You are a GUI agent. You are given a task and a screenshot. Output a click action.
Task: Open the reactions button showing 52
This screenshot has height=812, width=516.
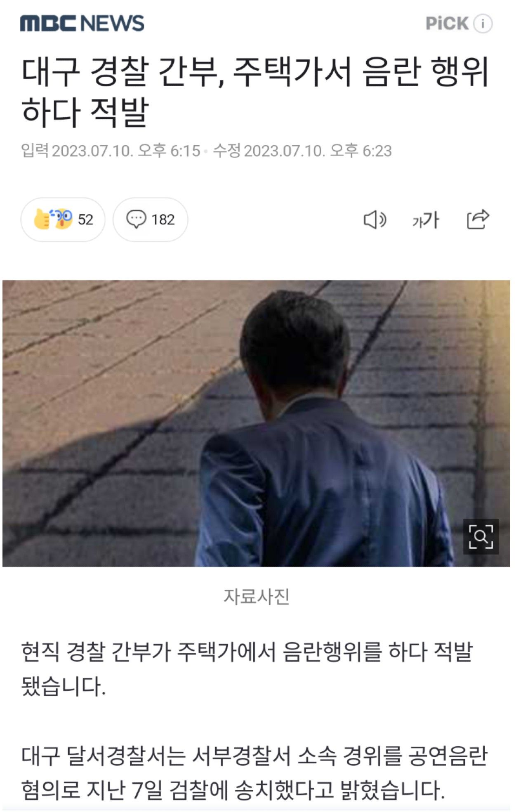coord(63,220)
